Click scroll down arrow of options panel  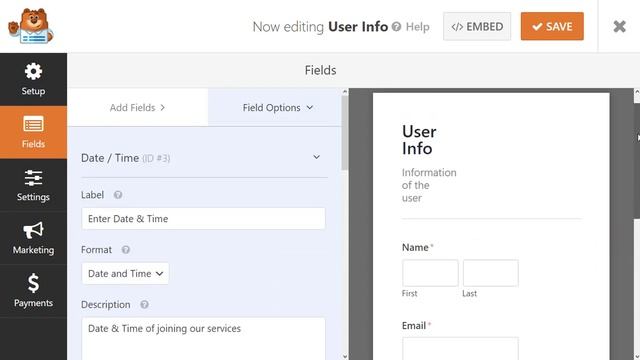(x=345, y=356)
